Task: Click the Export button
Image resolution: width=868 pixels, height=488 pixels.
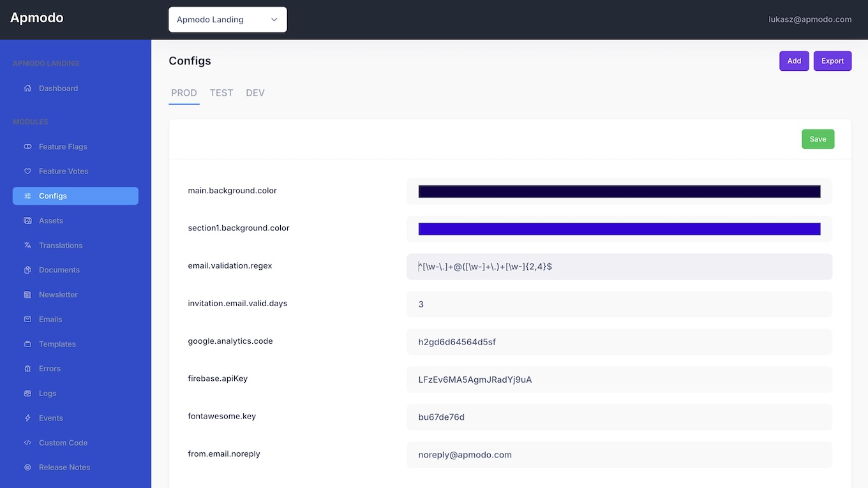Action: pos(832,61)
